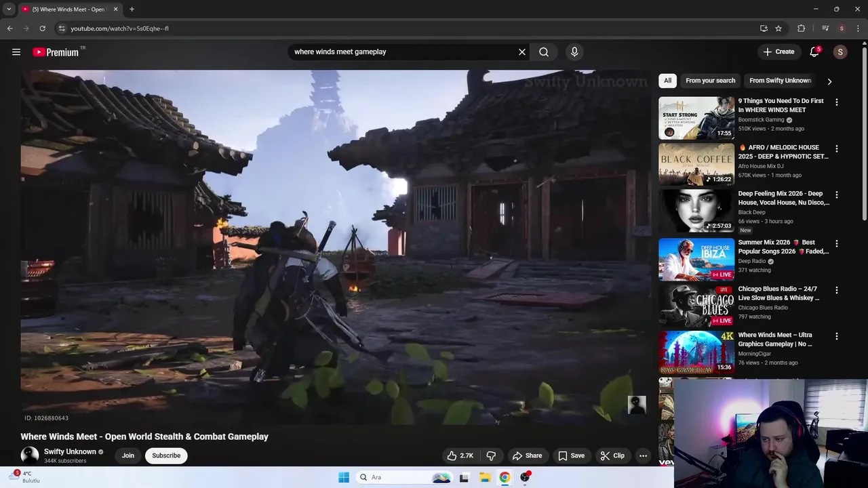Like the video with thumbs up
This screenshot has width=868, height=488.
tap(460, 455)
